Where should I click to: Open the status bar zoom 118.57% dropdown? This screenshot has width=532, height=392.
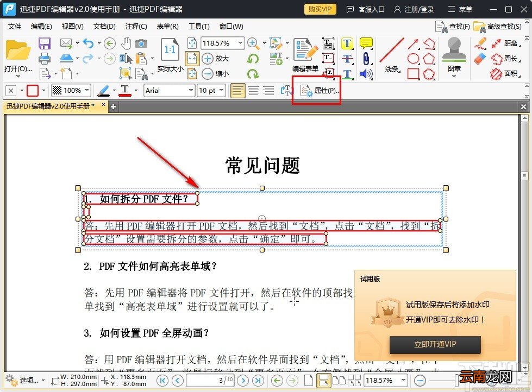[x=403, y=381]
